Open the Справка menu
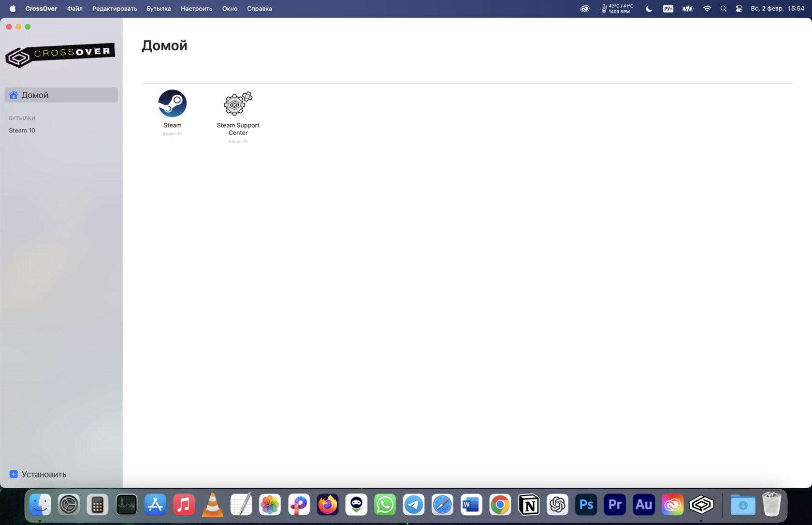This screenshot has width=812, height=525. (260, 9)
